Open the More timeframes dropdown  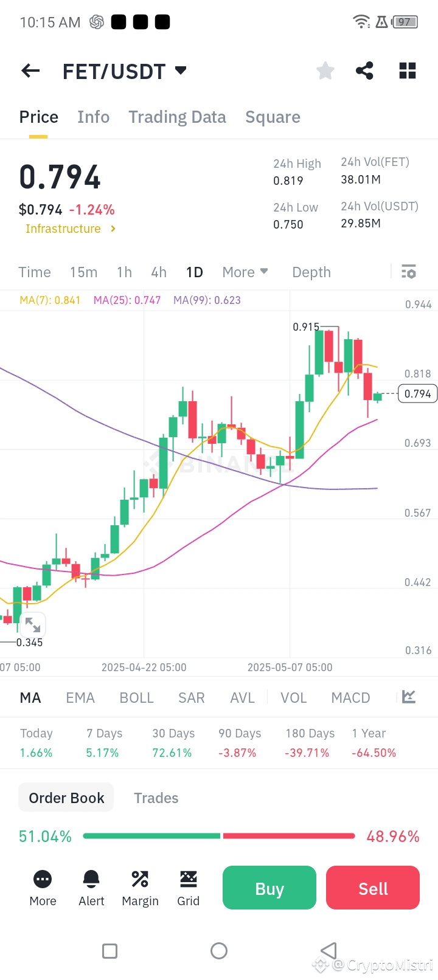point(245,272)
